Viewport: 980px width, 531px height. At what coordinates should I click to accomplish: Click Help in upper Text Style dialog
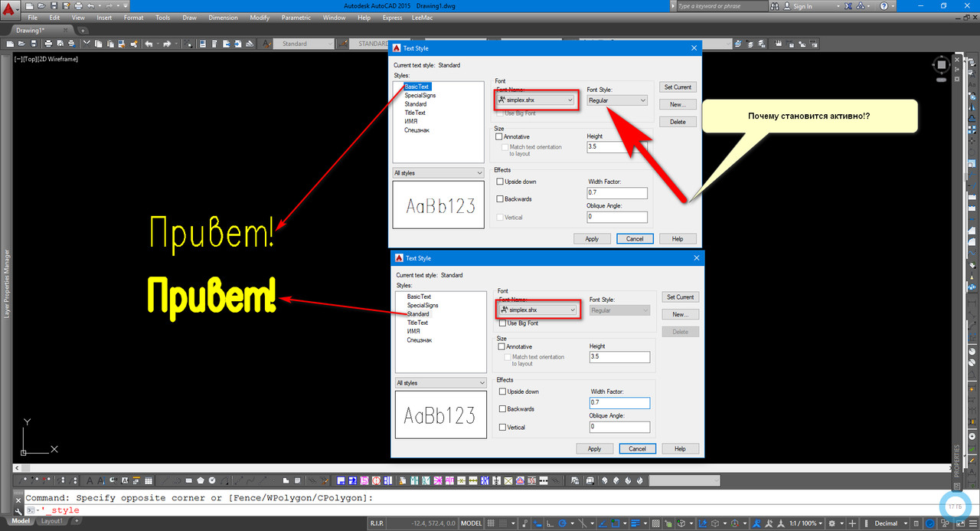pos(678,239)
